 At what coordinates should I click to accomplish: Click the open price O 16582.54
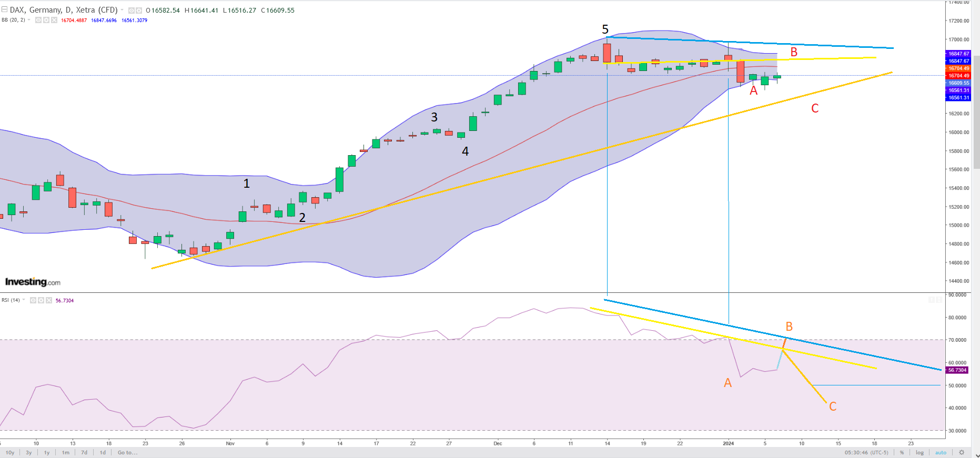point(163,11)
